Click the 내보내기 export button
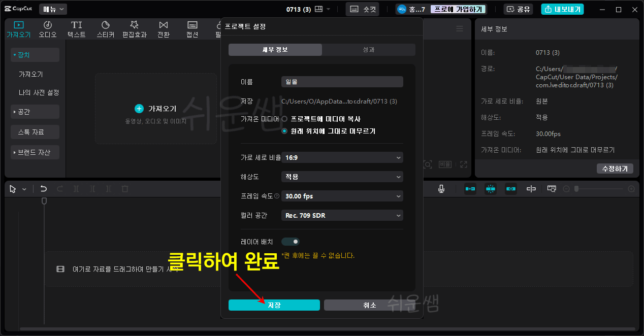The height and width of the screenshot is (336, 644). pos(562,9)
